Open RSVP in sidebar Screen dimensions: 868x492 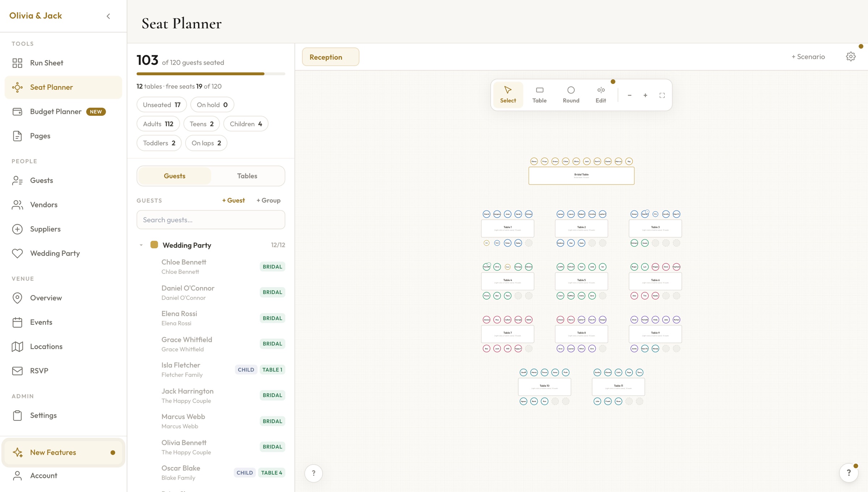click(63, 370)
